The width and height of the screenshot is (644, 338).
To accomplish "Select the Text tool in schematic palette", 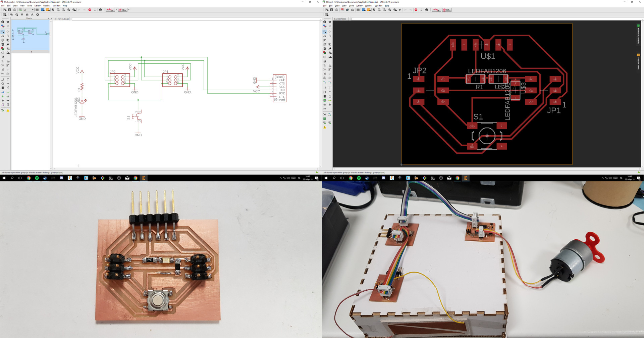I will click(8, 80).
